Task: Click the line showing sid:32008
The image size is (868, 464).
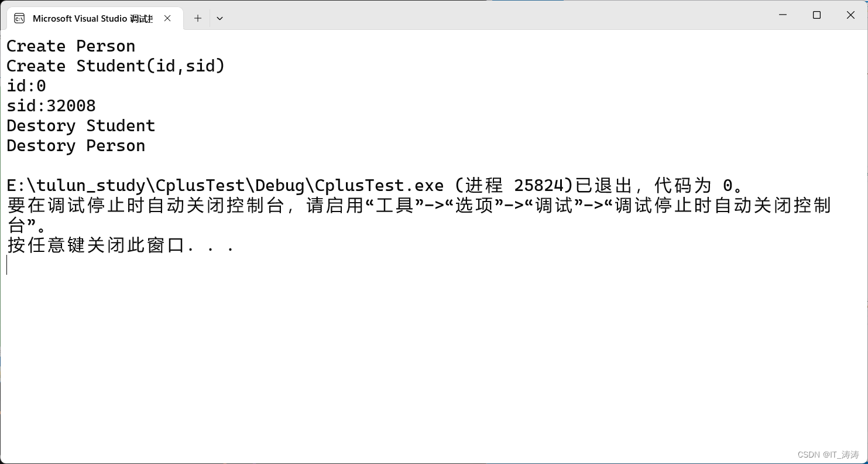Action: click(52, 105)
